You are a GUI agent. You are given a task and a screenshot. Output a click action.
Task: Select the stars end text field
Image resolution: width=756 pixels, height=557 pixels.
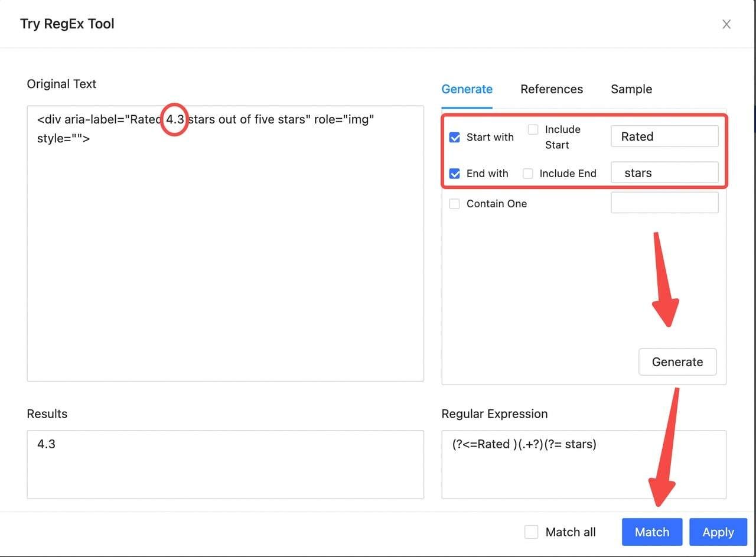click(664, 172)
